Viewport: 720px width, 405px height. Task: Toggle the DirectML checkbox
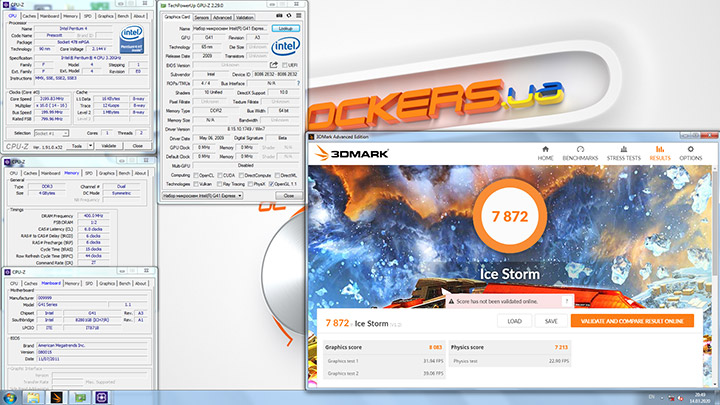(x=277, y=175)
